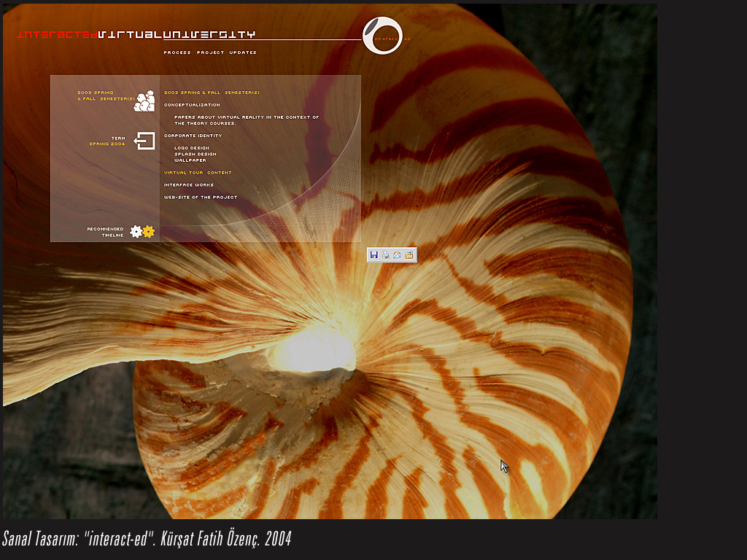The image size is (747, 560).
Task: Open the Wallpaper entry
Action: click(x=190, y=160)
